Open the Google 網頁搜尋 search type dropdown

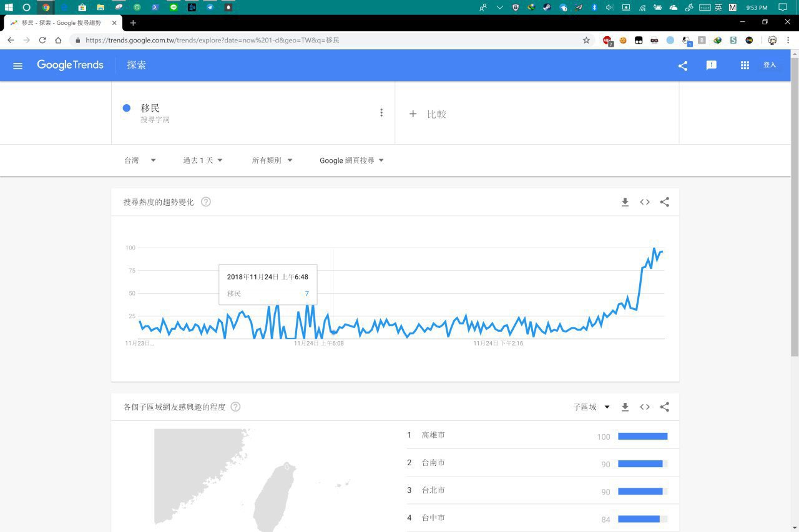pyautogui.click(x=351, y=160)
